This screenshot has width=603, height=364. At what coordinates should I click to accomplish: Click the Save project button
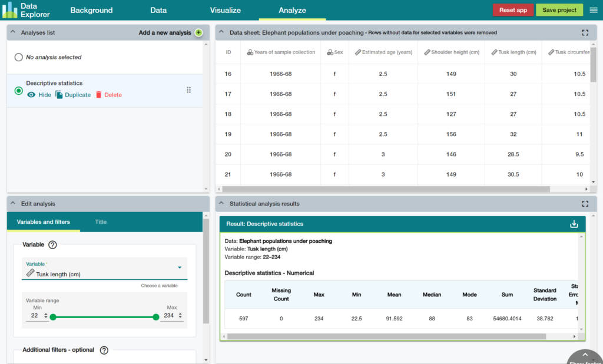tap(559, 10)
